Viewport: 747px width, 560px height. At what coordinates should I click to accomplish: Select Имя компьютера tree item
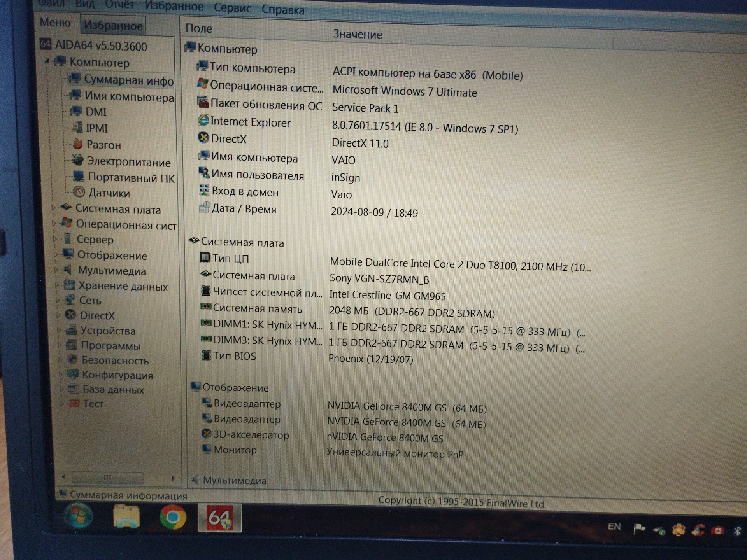(x=121, y=96)
